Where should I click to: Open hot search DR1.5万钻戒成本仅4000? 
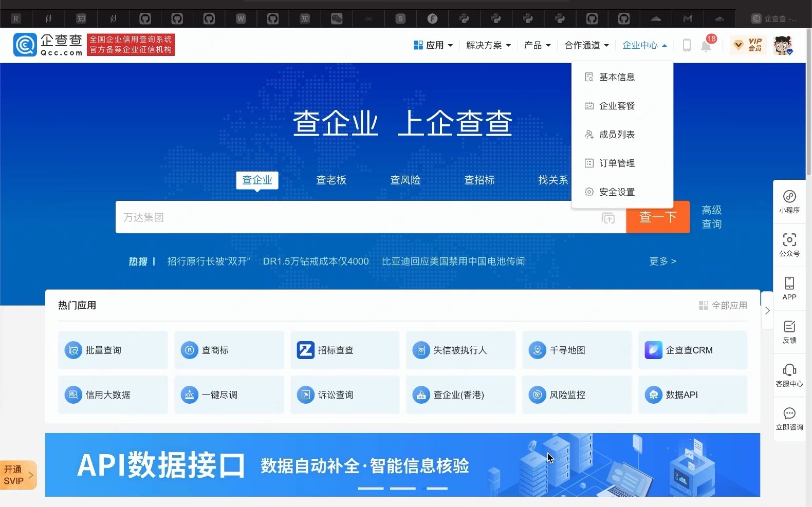tap(316, 261)
